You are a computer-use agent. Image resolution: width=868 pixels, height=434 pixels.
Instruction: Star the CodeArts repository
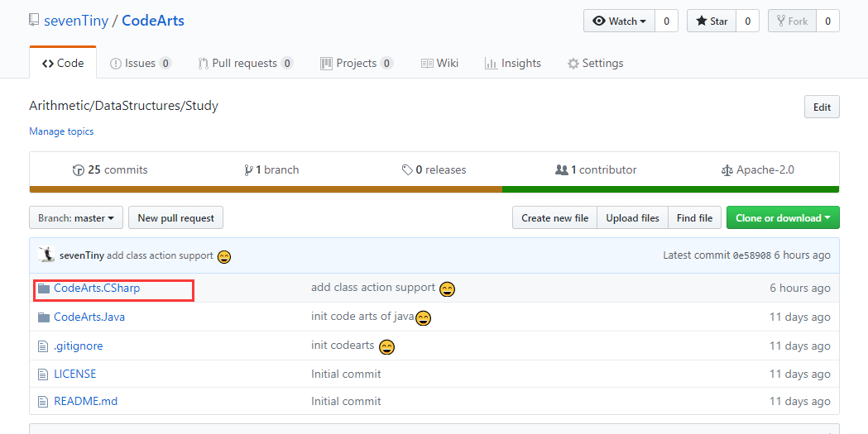tap(712, 21)
